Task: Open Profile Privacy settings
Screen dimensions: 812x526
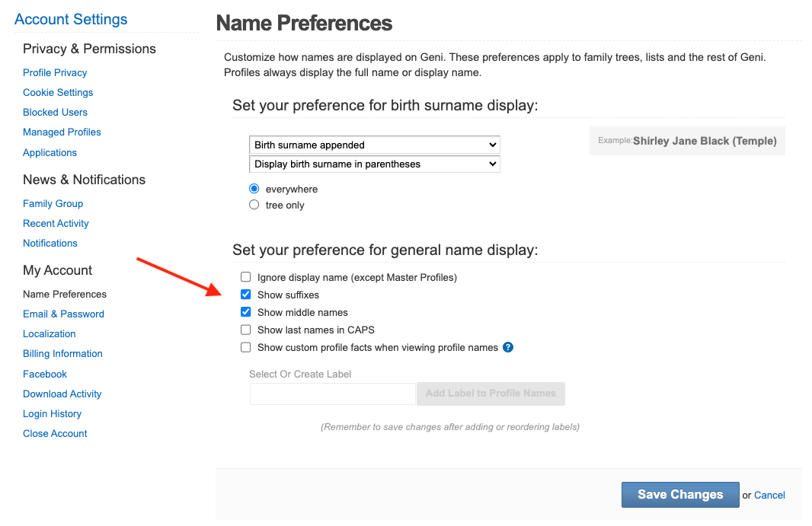Action: [55, 72]
